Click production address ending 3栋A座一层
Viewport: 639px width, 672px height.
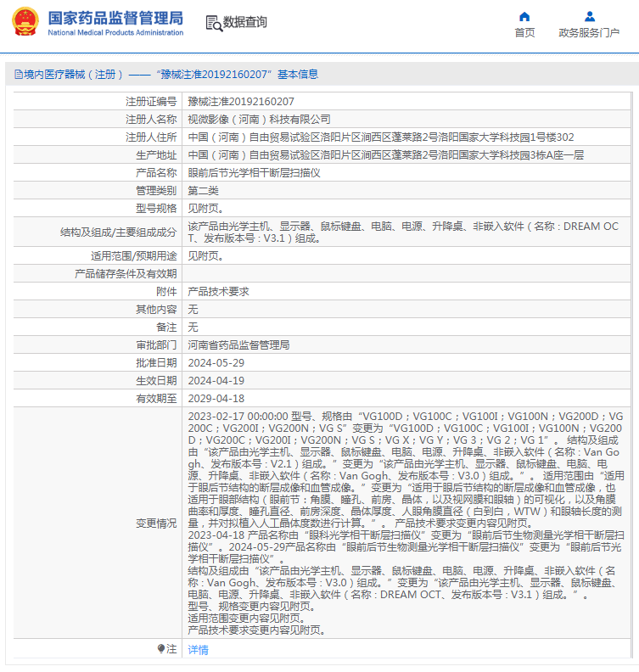386,155
